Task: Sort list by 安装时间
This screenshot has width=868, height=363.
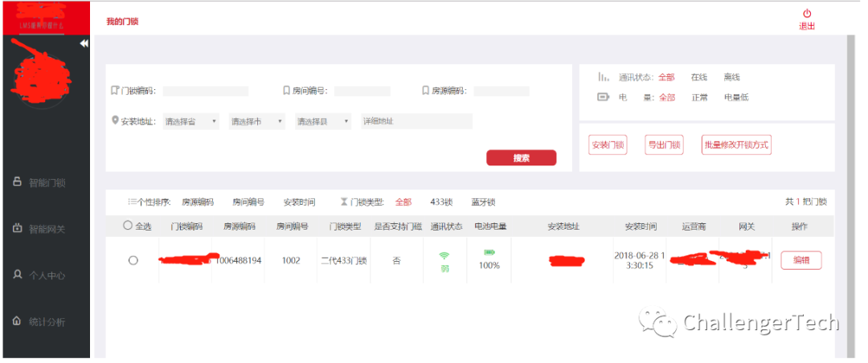Action: tap(300, 202)
